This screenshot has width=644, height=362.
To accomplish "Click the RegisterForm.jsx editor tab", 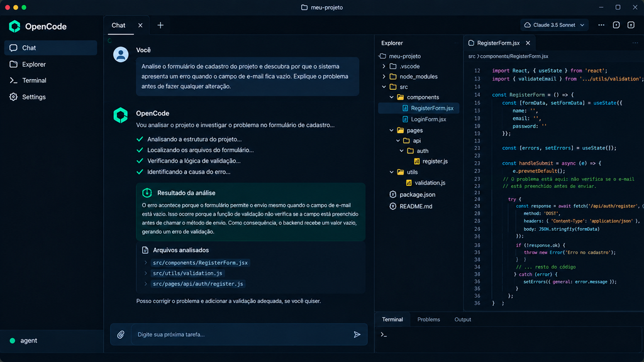I will pos(498,43).
